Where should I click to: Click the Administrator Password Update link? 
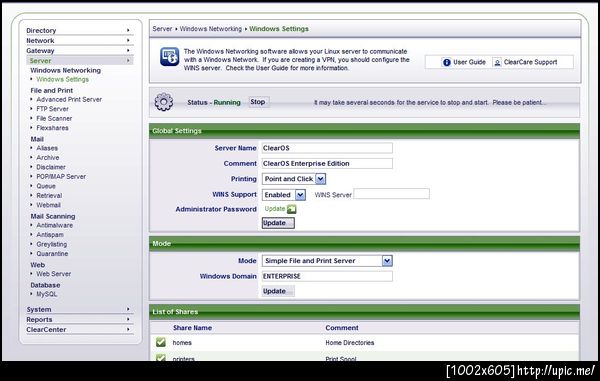click(x=275, y=208)
